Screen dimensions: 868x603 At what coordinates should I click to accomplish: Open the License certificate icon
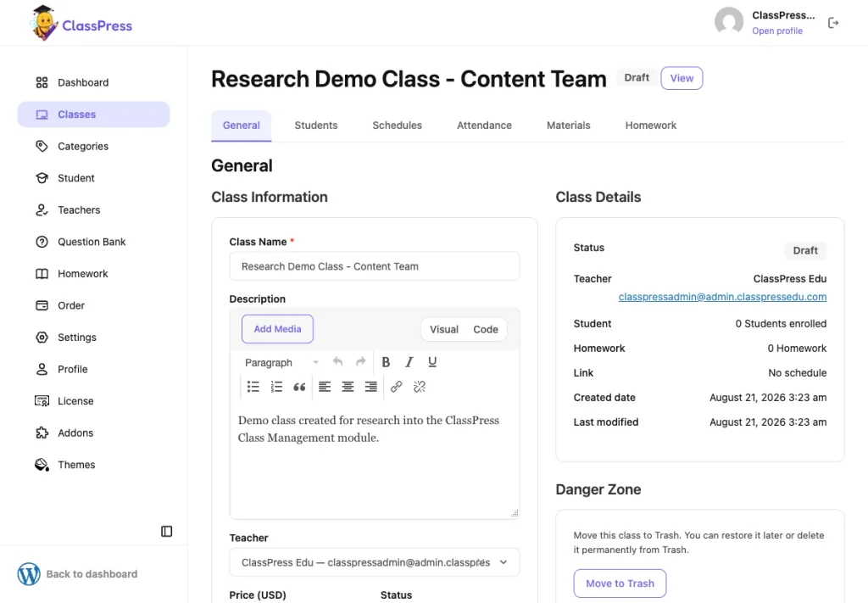[42, 401]
